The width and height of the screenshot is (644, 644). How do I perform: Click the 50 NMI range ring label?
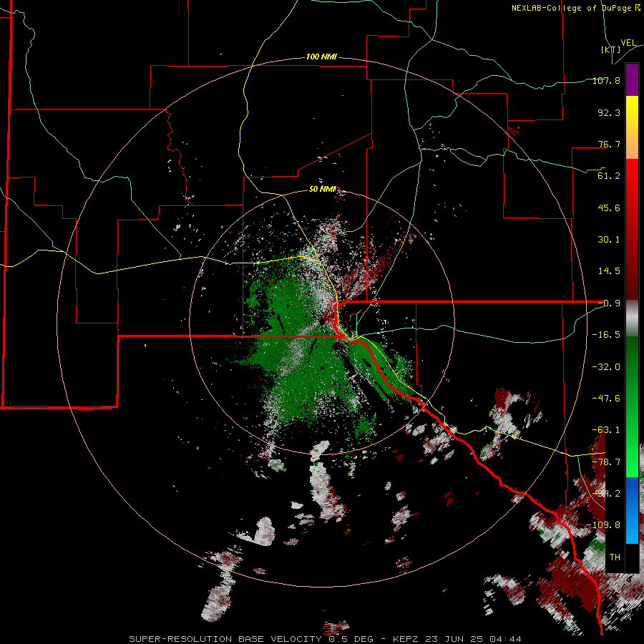(x=323, y=189)
